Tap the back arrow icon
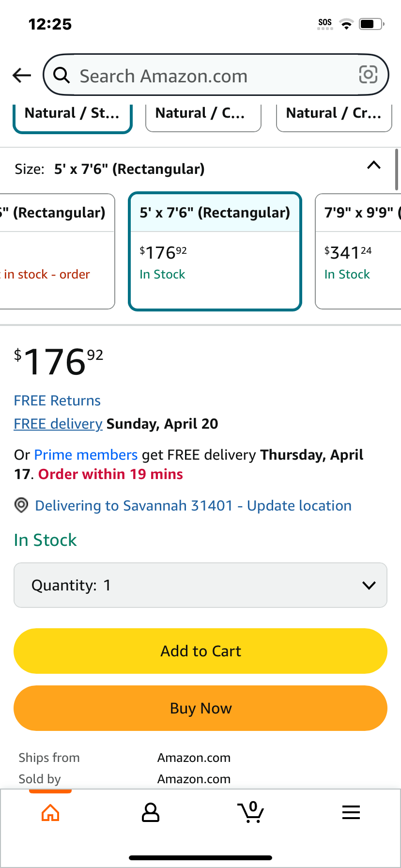Image resolution: width=401 pixels, height=868 pixels. pyautogui.click(x=22, y=75)
